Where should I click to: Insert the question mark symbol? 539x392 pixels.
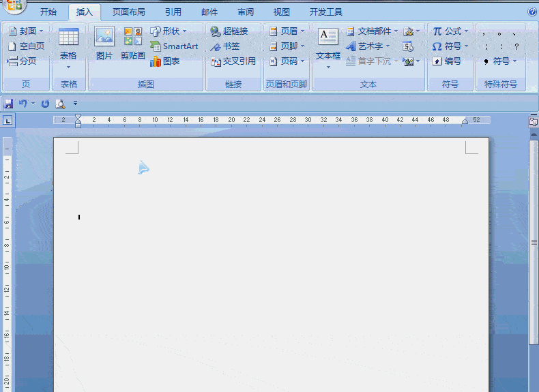pyautogui.click(x=516, y=47)
